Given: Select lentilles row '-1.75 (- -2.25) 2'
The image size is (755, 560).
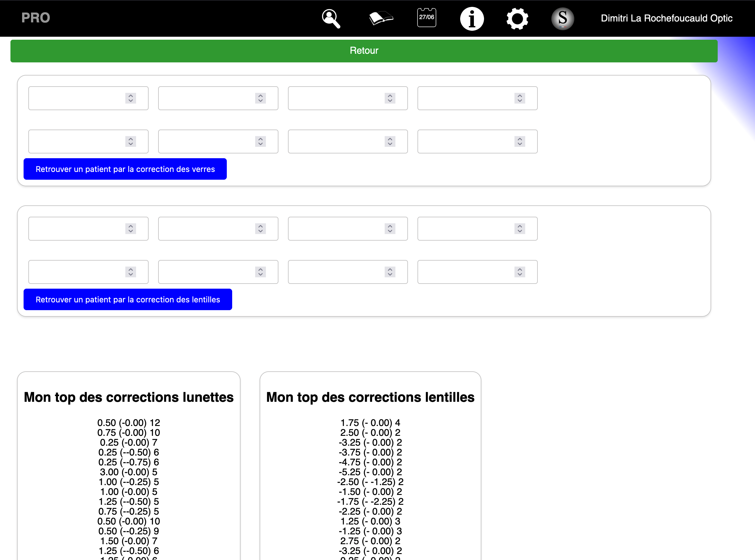Looking at the screenshot, I should [x=370, y=502].
